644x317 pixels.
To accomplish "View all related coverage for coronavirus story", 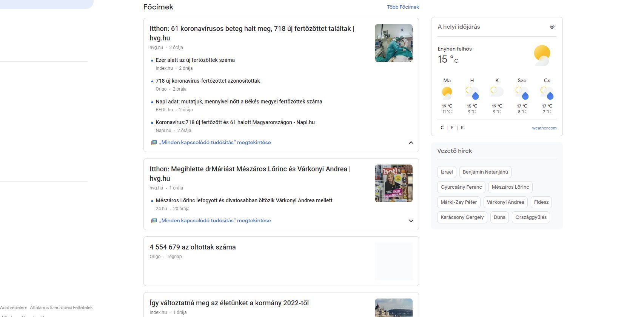I will tap(215, 143).
